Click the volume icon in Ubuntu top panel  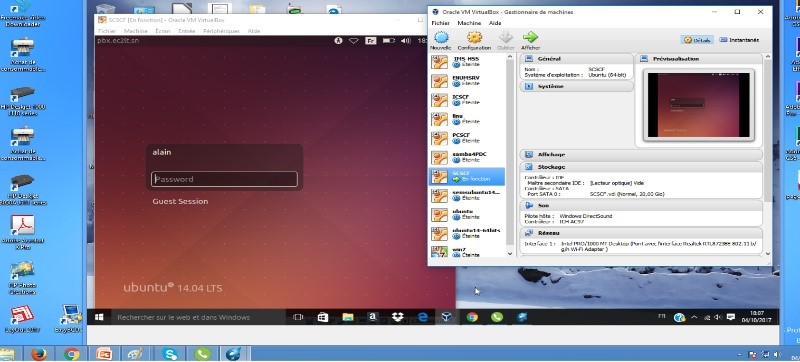(406, 41)
